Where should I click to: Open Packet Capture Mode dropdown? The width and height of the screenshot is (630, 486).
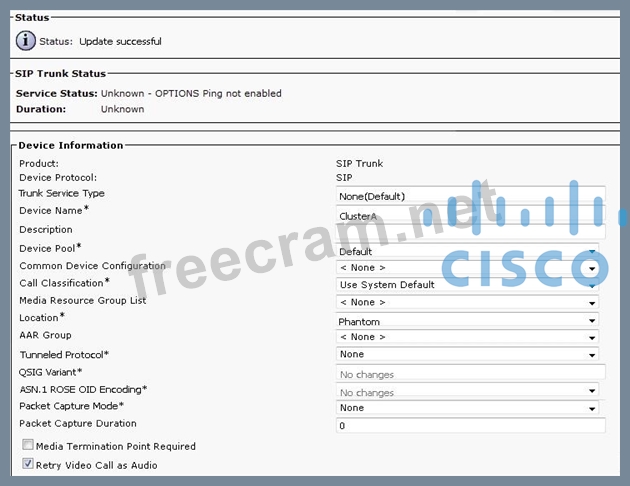click(467, 408)
